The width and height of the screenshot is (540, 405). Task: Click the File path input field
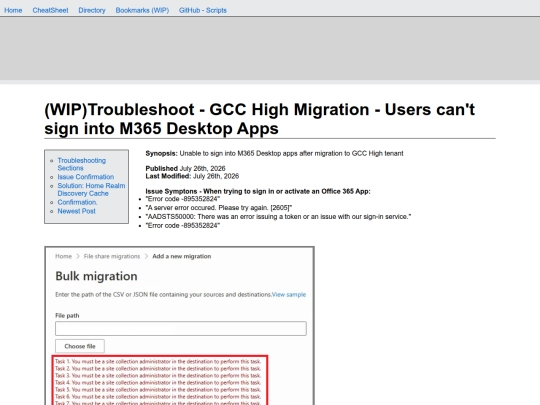(x=181, y=329)
